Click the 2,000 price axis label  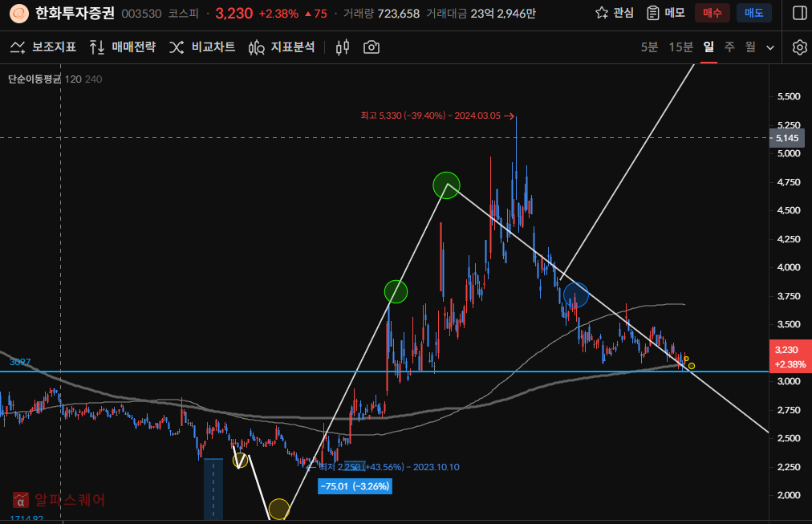click(789, 495)
